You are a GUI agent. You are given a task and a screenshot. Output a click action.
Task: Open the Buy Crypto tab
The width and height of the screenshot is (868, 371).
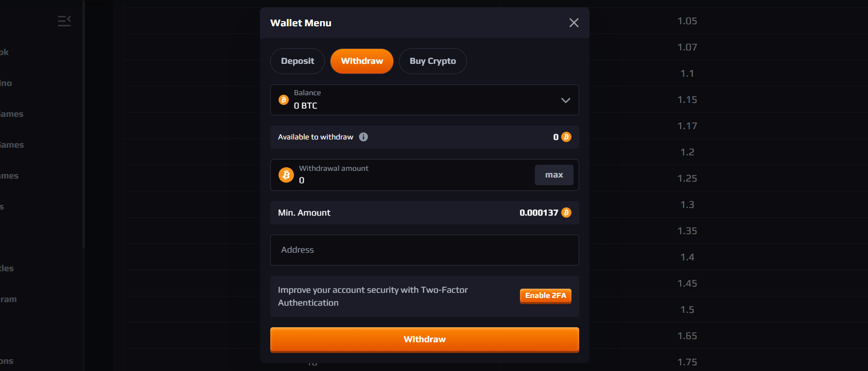tap(432, 61)
